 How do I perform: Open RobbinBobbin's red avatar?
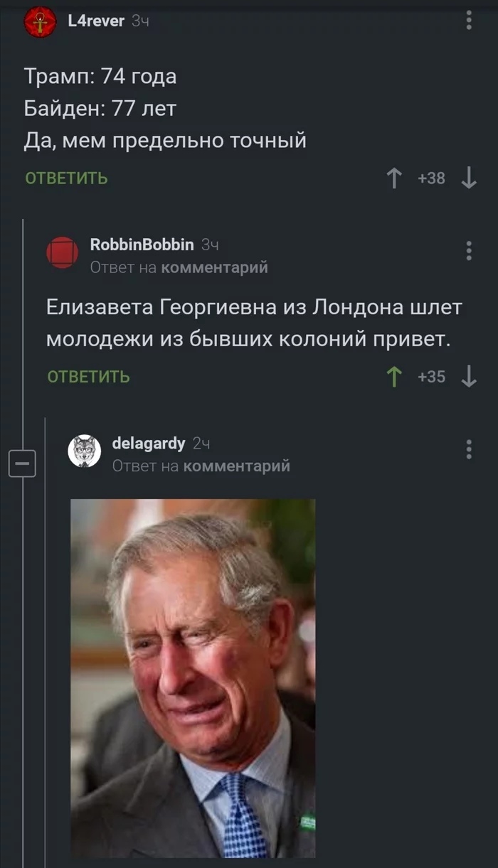(63, 252)
